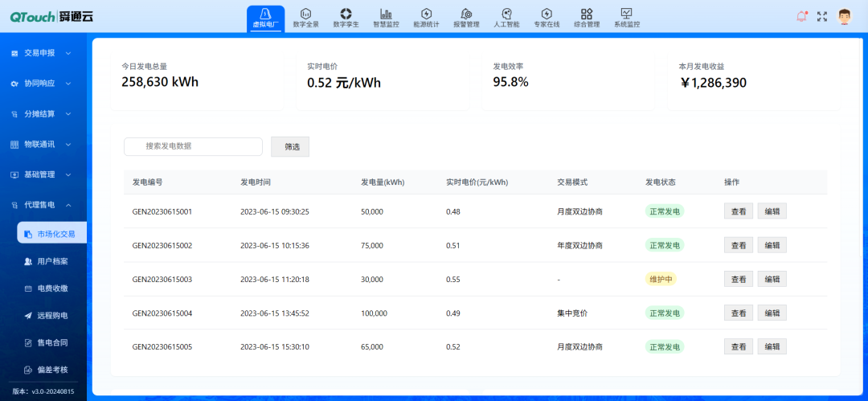Click 正常发电 badge for GEN20230615004

click(665, 313)
